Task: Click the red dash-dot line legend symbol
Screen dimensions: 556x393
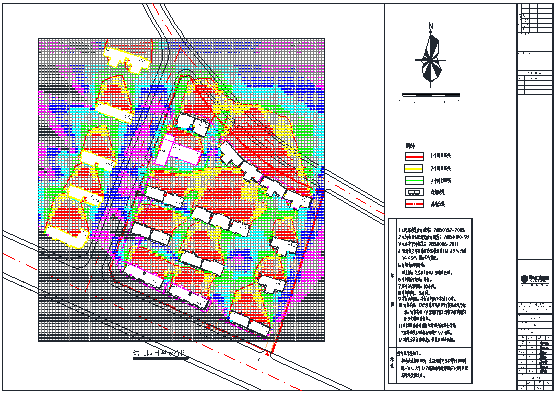Action: point(414,204)
